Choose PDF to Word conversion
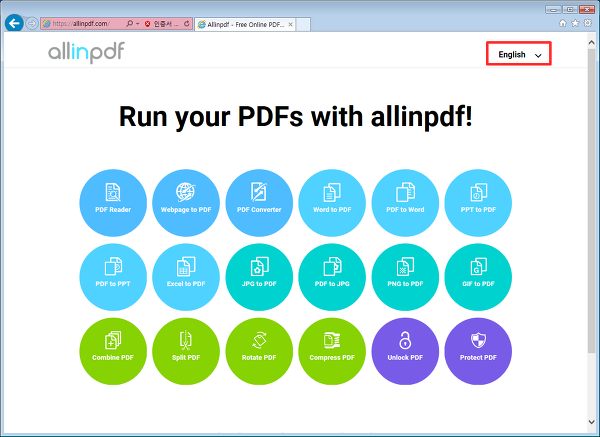Viewport: 600px width, 437px height. tap(405, 203)
